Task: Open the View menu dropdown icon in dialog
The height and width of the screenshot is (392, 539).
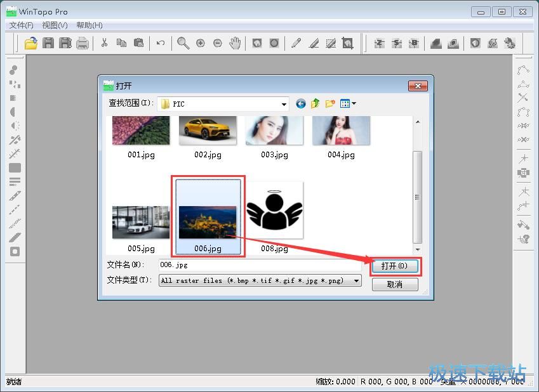Action: 348,103
